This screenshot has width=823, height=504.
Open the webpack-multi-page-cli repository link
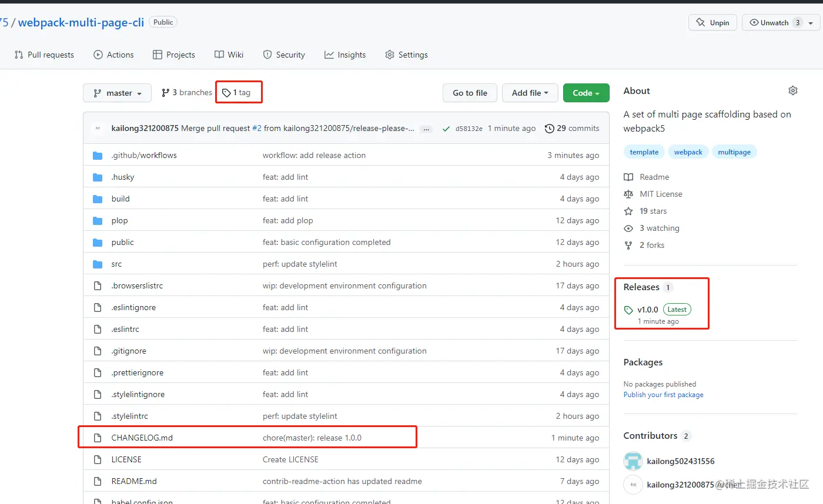point(81,22)
